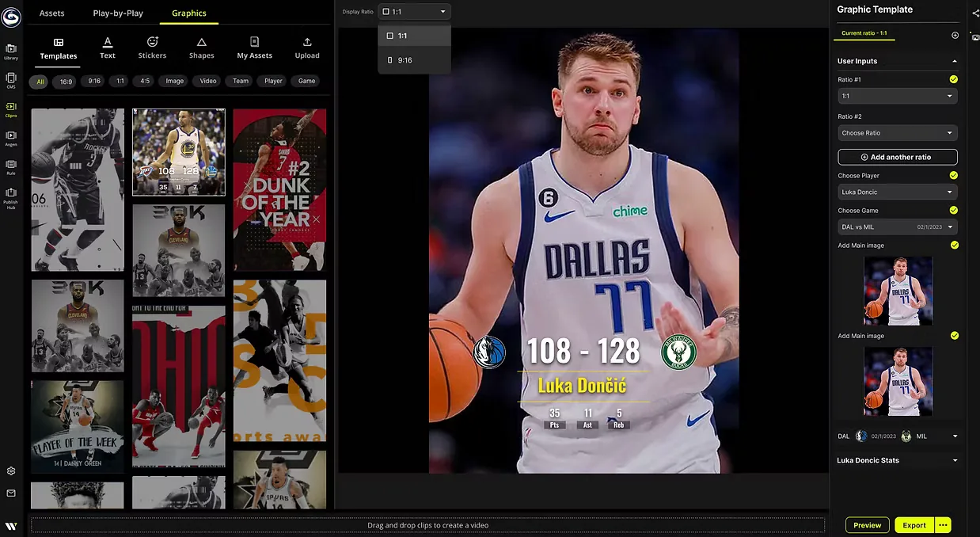Screen dimensions: 980x537
Task: Select the Templates tool
Action: tap(59, 48)
